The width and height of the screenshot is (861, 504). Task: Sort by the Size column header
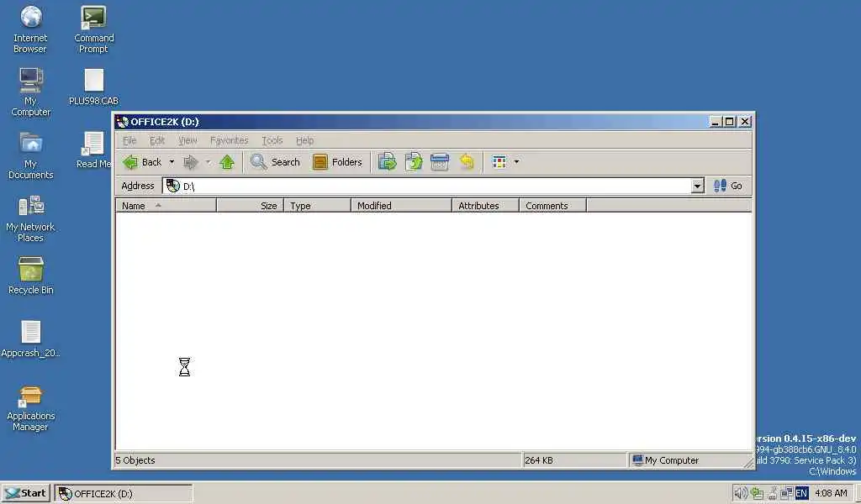[x=251, y=206]
